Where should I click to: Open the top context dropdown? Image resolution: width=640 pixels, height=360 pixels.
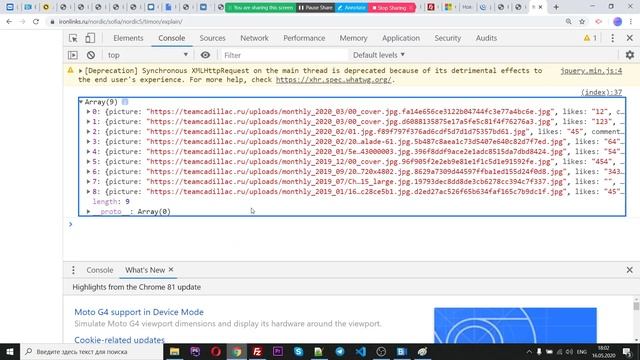(x=148, y=55)
